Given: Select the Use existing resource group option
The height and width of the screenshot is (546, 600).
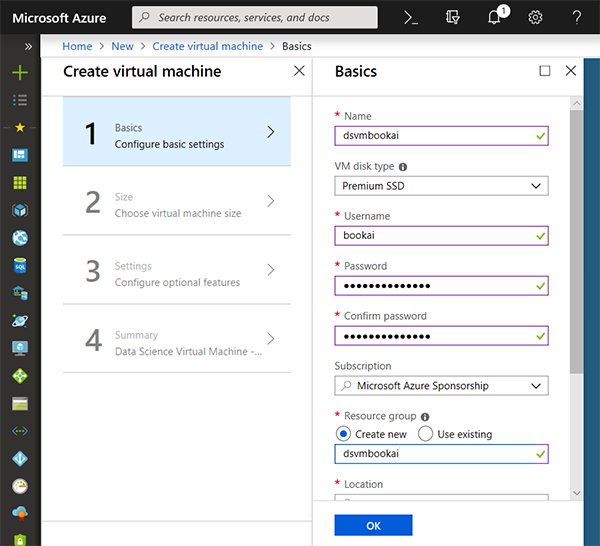Looking at the screenshot, I should click(425, 434).
